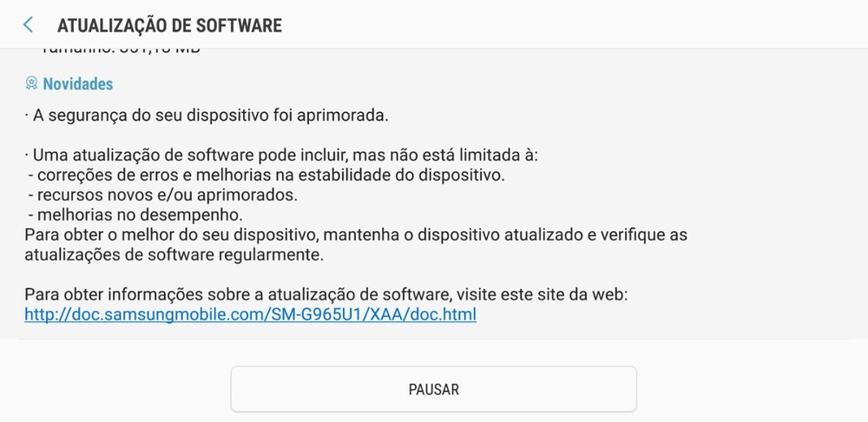Screen dimensions: 868x422
Task: Tap the 'correções de erros e melhorias' item
Action: (266, 175)
